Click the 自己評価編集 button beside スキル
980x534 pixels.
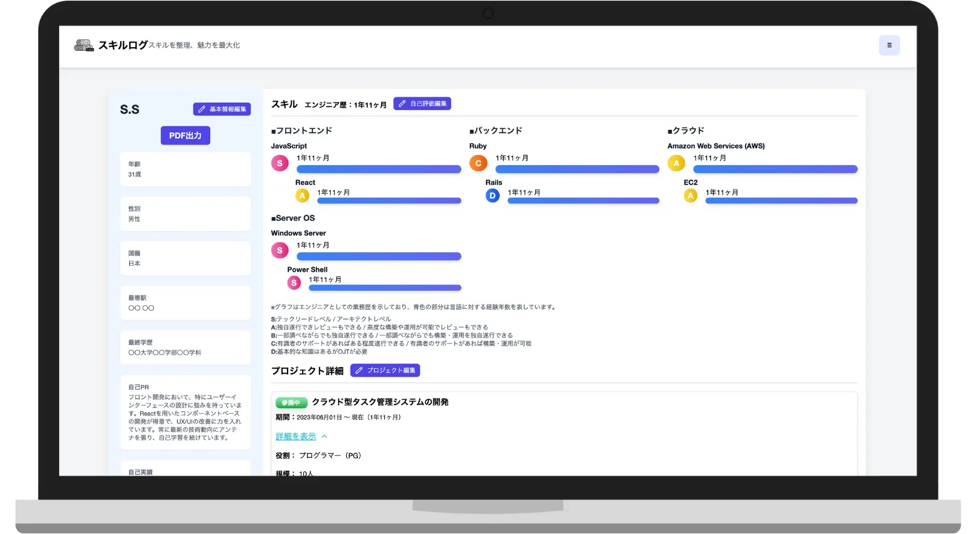pos(422,104)
